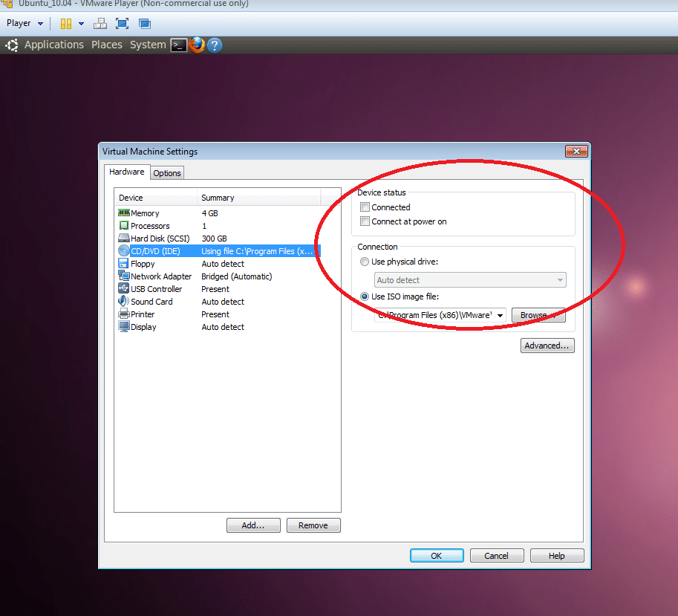678x616 pixels.
Task: Select the Network Adapter row label
Action: [161, 276]
